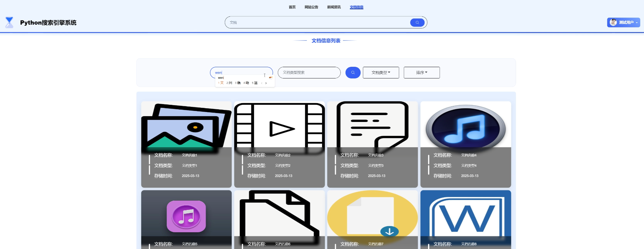Click the round blue filter search button
The width and height of the screenshot is (644, 249).
point(353,73)
